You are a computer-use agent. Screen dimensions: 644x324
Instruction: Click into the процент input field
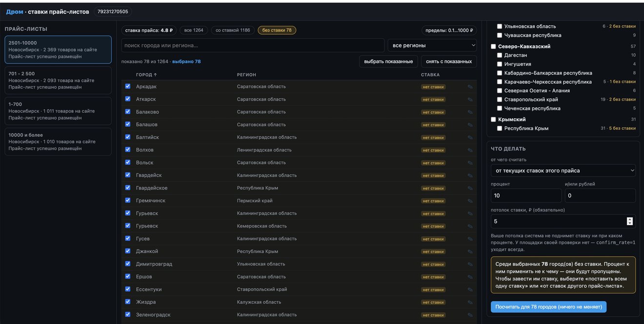pos(526,195)
